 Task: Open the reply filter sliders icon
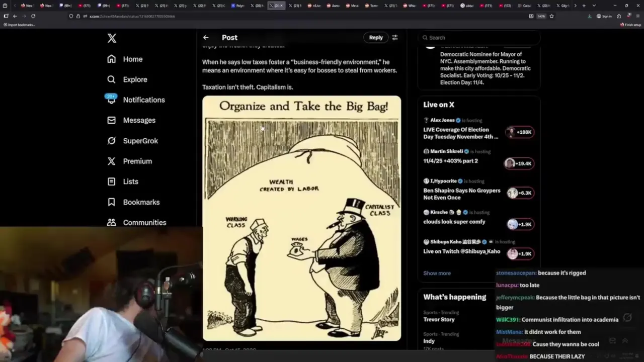point(395,37)
